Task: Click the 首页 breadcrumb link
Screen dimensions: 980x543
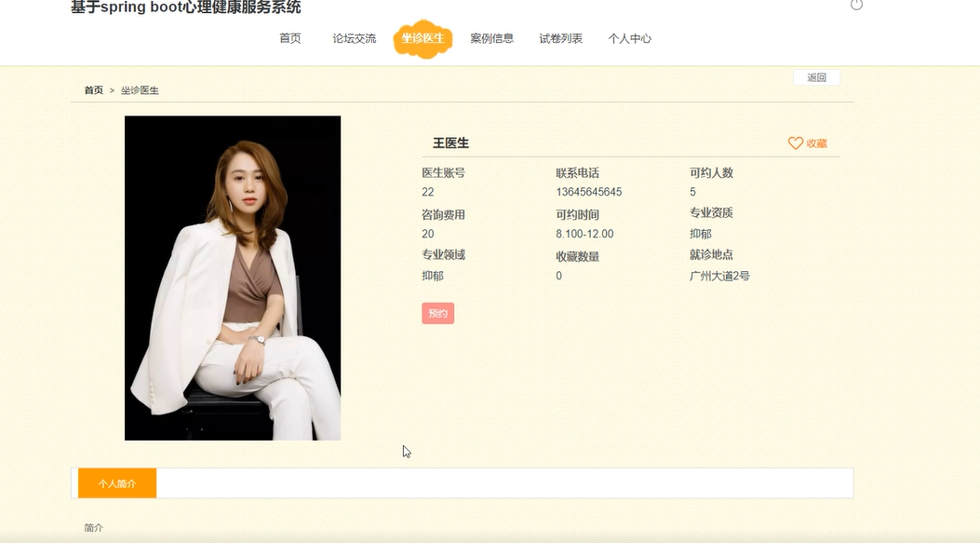Action: [x=94, y=90]
